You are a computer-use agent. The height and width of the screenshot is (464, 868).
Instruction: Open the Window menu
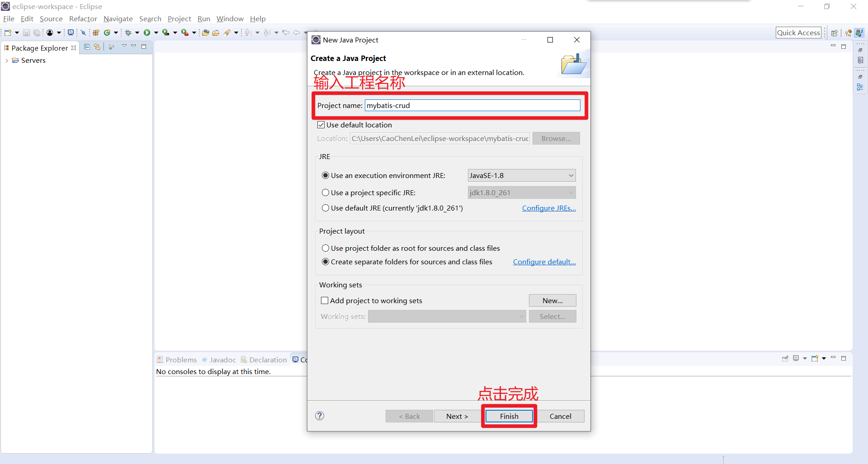coord(230,19)
